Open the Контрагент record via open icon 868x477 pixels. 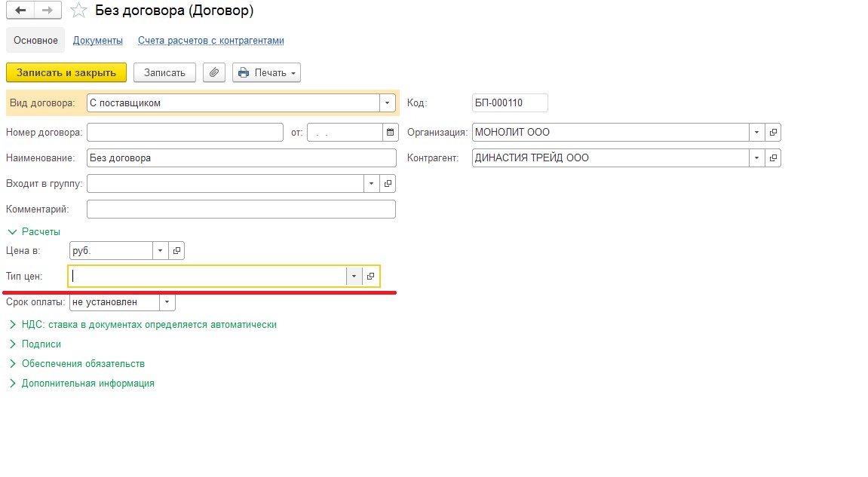click(773, 158)
